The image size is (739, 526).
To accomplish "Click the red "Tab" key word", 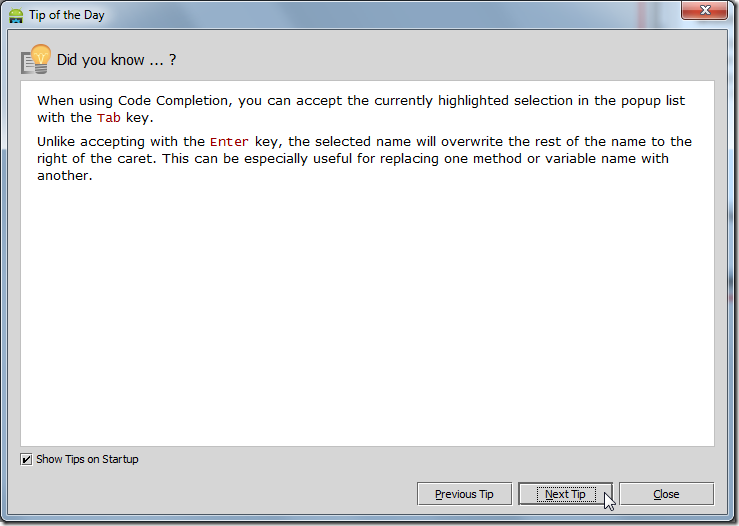I will [x=108, y=118].
